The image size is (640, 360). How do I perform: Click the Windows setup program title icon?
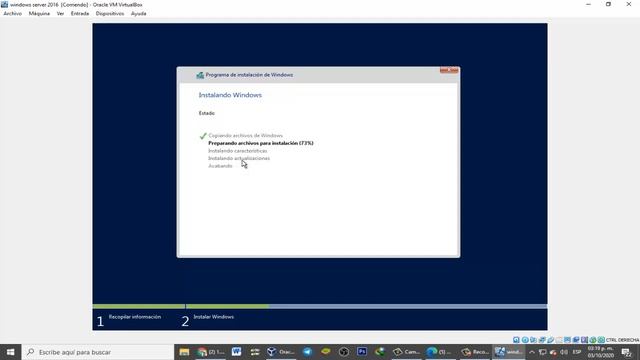pyautogui.click(x=200, y=75)
